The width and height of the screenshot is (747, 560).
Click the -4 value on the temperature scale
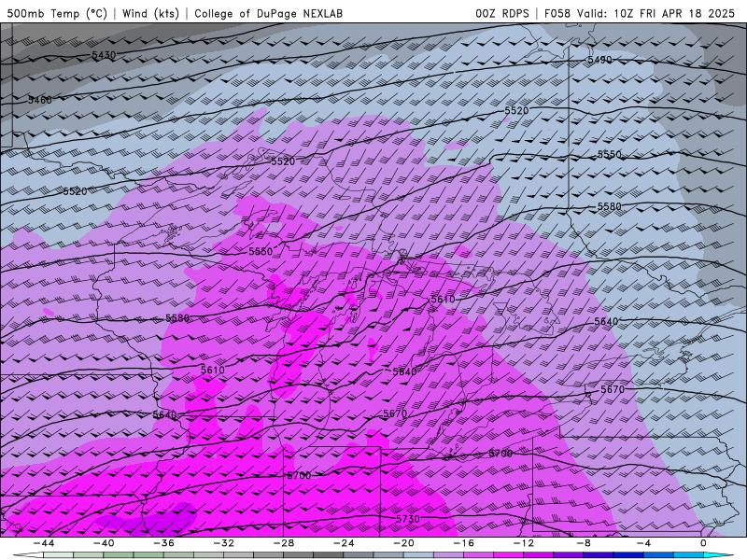[x=643, y=543]
